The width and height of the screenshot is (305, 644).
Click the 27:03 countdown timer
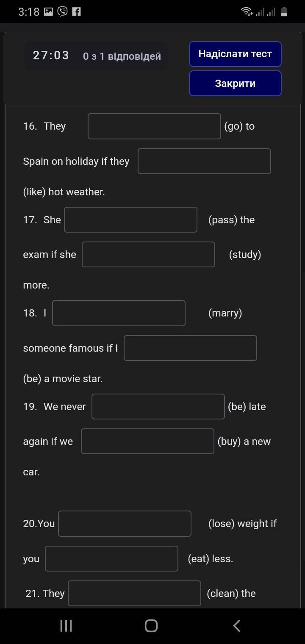[51, 56]
